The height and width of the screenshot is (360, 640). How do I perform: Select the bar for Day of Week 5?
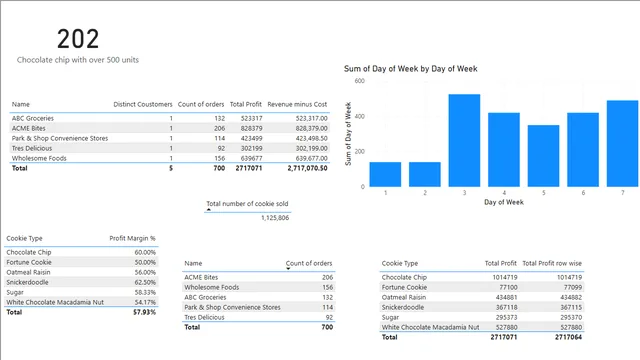[543, 156]
